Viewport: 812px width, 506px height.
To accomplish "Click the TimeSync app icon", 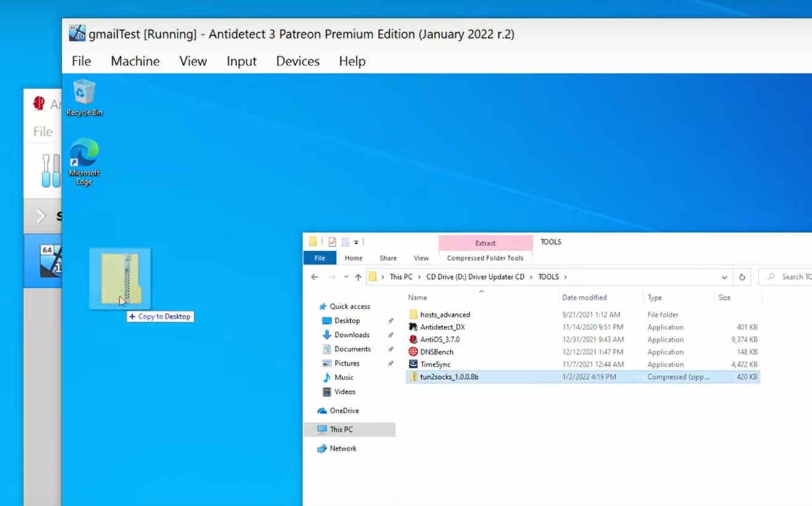I will [413, 364].
